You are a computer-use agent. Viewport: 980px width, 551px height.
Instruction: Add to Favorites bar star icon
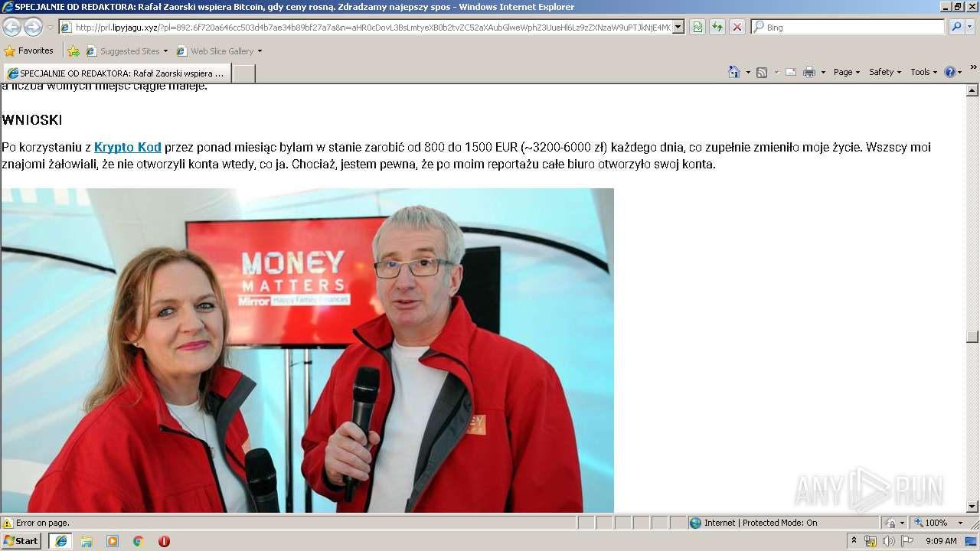(73, 51)
